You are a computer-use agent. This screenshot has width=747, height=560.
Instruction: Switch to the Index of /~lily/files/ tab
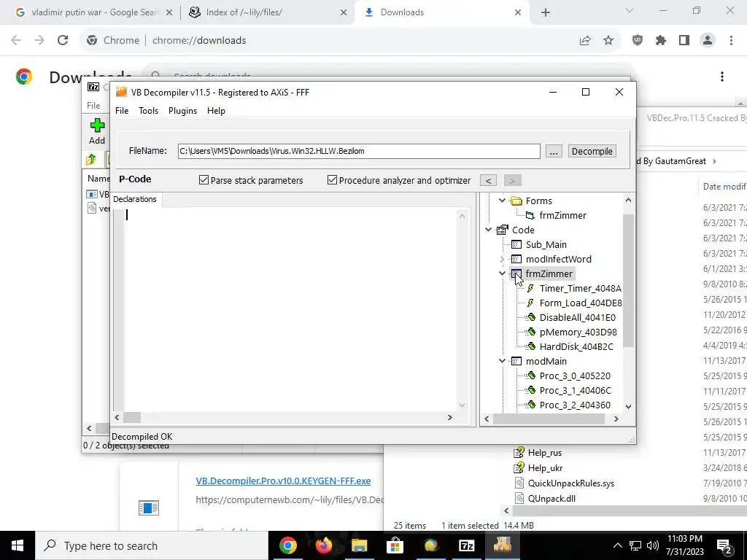pos(268,12)
